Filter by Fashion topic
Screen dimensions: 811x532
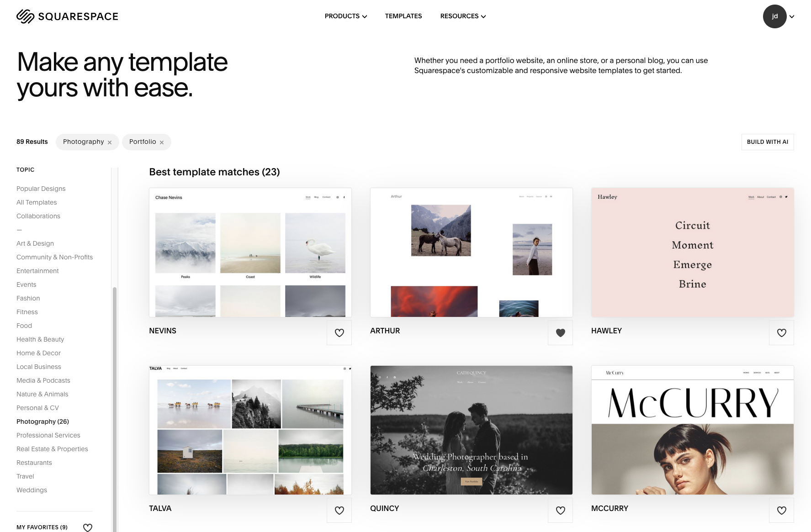tap(28, 298)
